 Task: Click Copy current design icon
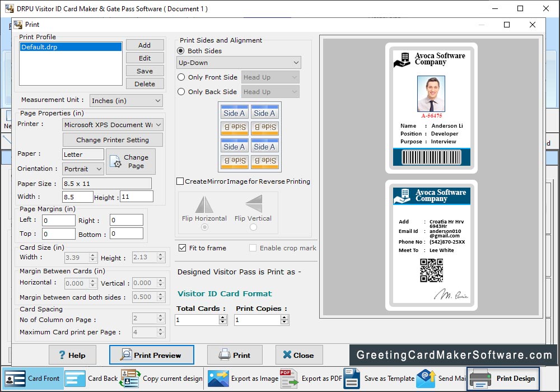(x=130, y=379)
